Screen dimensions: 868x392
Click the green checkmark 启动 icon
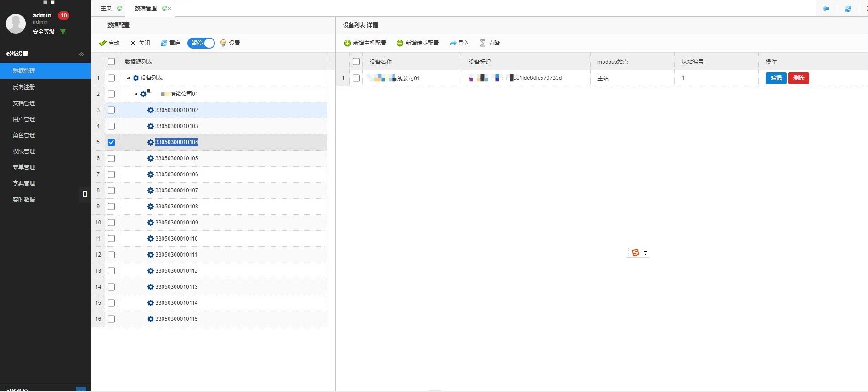pos(102,43)
